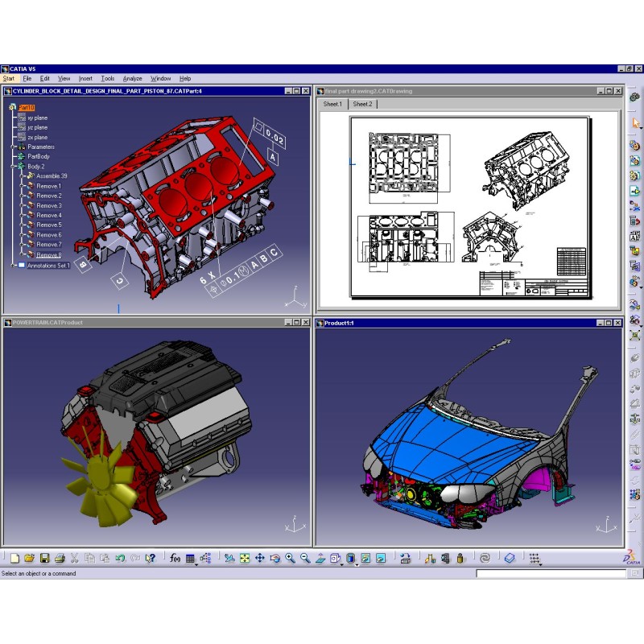Screen dimensions: 644x644
Task: Click the Reuse Pattern icon in right toolbar
Action: coord(634,494)
